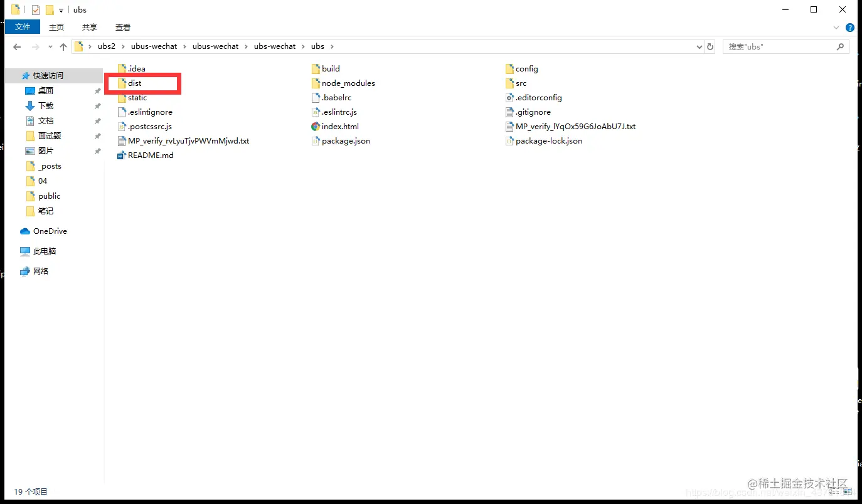Select the .eslintrc.js file icon

(316, 112)
